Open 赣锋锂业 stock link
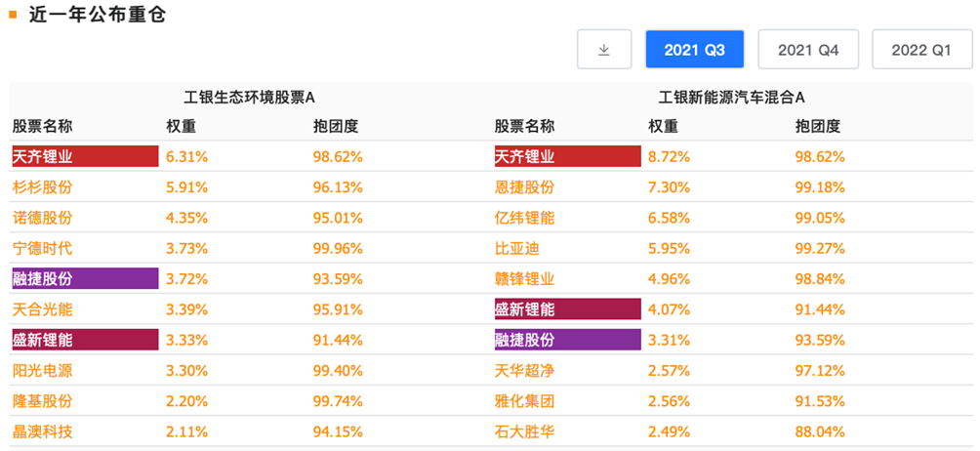Screen dimensions: 980x451 (x=524, y=278)
